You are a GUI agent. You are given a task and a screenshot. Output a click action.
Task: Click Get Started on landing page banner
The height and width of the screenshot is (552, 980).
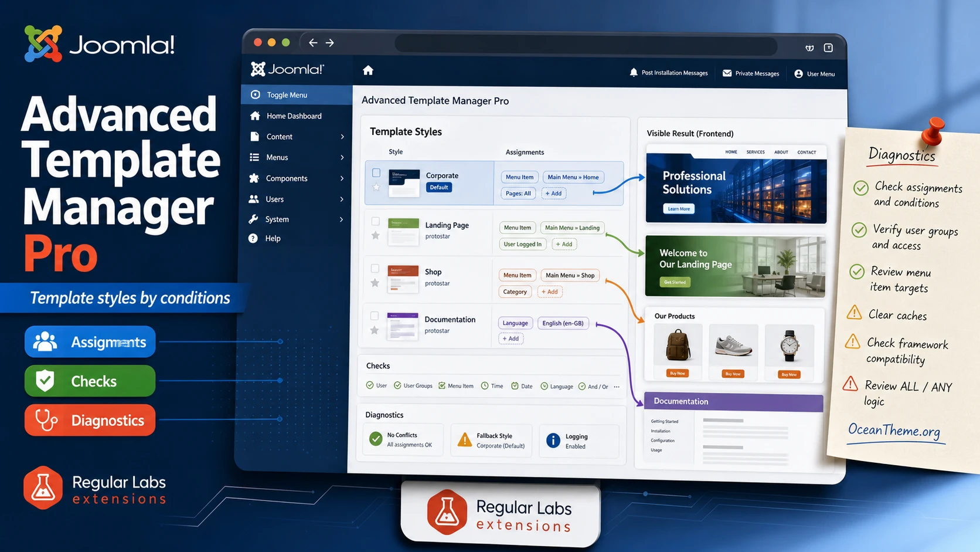point(675,282)
